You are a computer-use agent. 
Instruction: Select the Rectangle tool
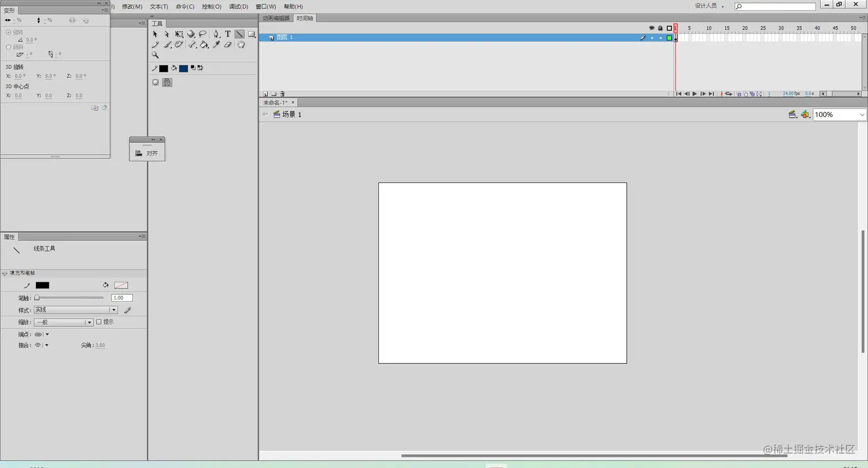coord(251,34)
